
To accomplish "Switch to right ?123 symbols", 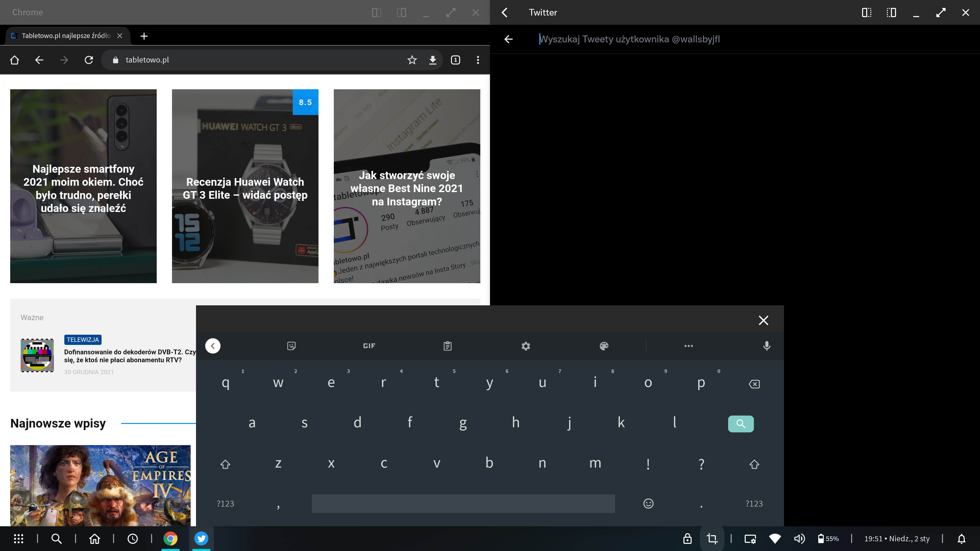I will coord(754,504).
